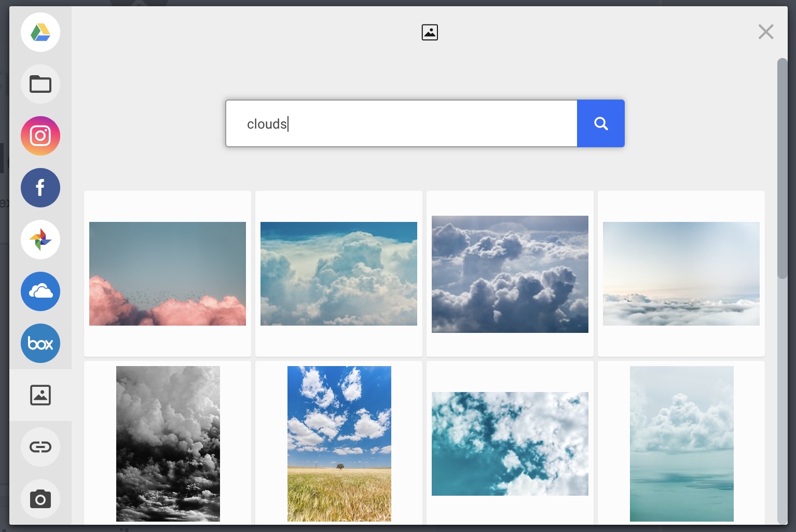Pick the black and white clouds image
This screenshot has height=532, width=796.
(x=168, y=443)
